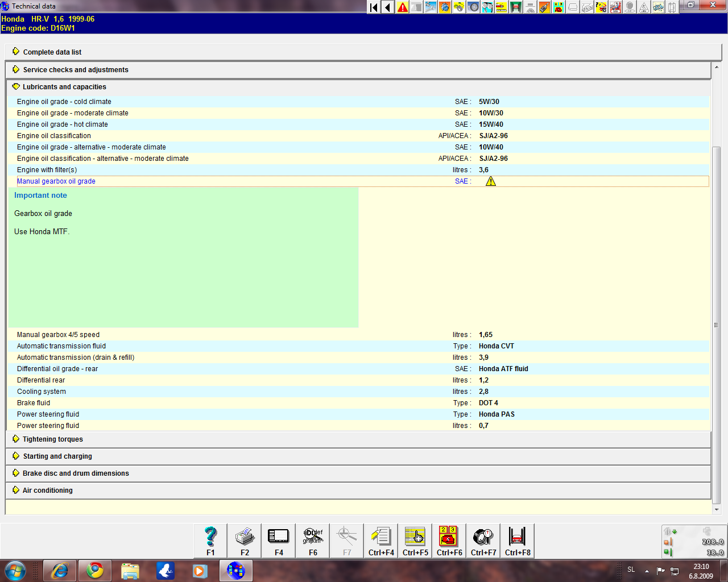This screenshot has width=728, height=582.
Task: Show hidden tray icons with the small arrow
Action: tap(647, 571)
